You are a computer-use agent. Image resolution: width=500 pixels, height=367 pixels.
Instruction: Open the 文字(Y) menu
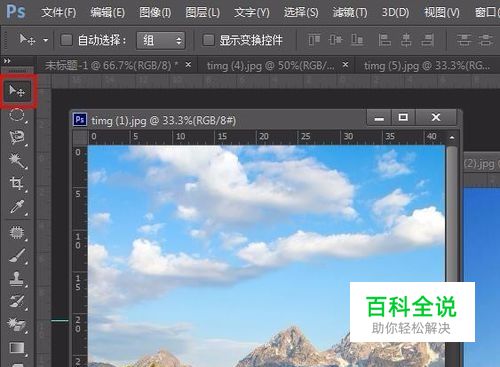point(252,13)
